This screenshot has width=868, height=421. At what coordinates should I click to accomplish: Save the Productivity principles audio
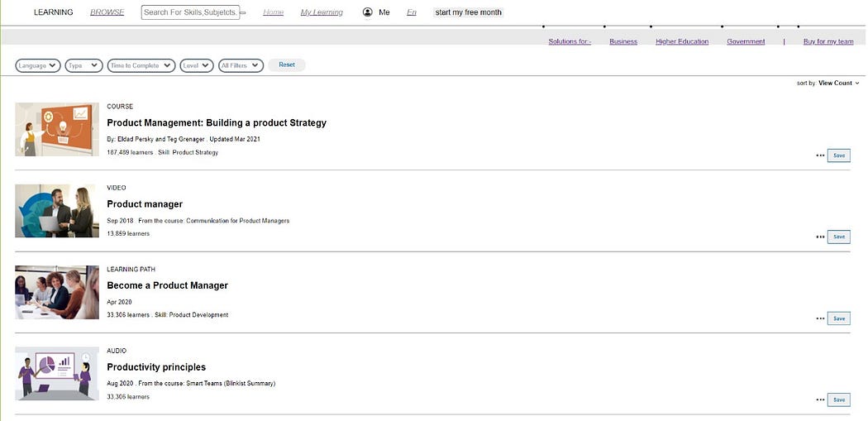[x=839, y=400]
